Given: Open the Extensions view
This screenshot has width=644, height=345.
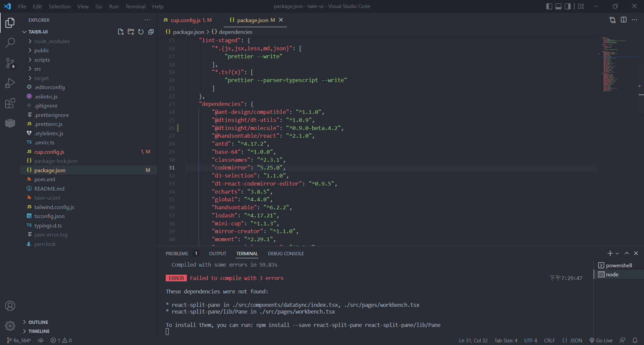Looking at the screenshot, I should (10, 103).
